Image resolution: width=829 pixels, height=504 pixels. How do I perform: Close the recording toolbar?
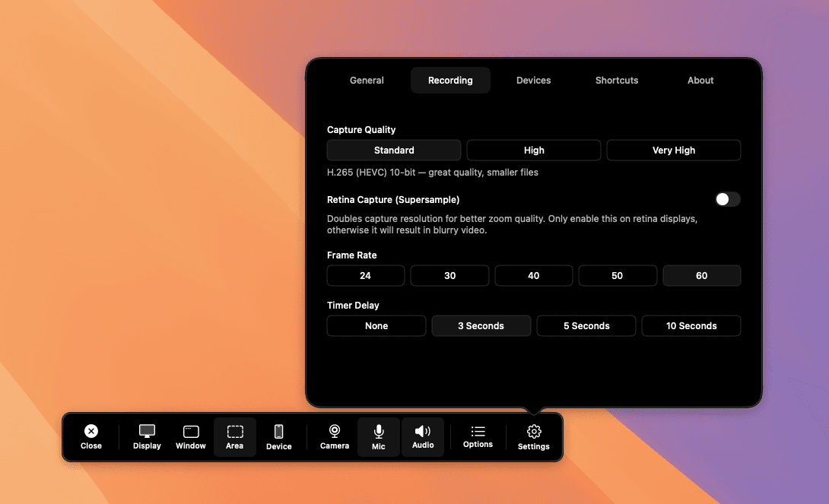pyautogui.click(x=91, y=437)
